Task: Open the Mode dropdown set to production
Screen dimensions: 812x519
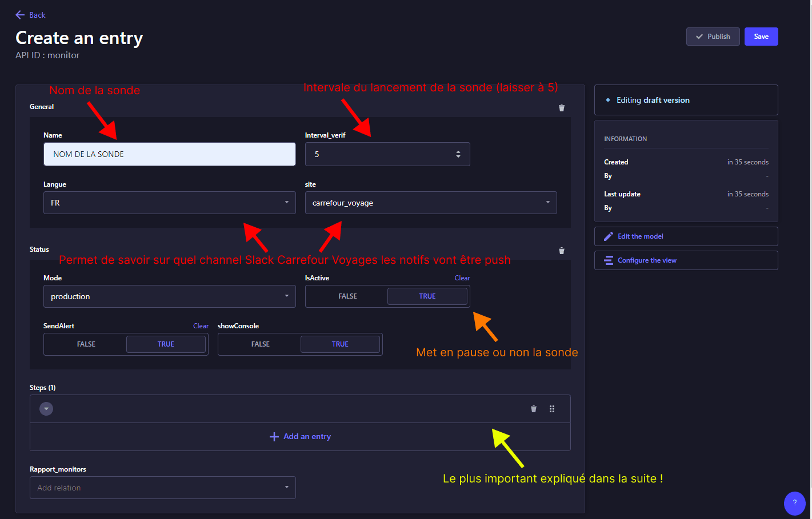Action: 169,296
